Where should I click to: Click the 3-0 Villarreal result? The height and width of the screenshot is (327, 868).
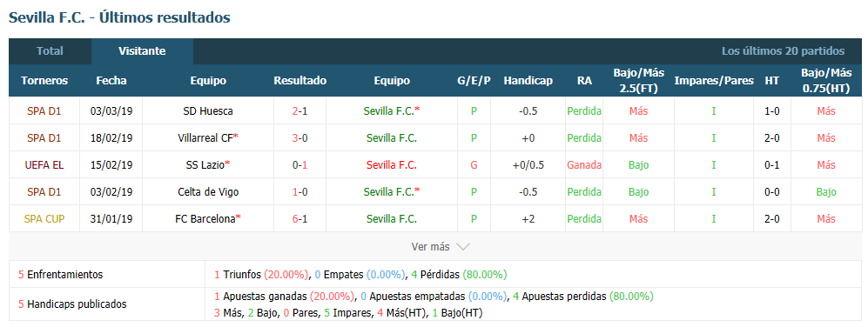pyautogui.click(x=299, y=137)
